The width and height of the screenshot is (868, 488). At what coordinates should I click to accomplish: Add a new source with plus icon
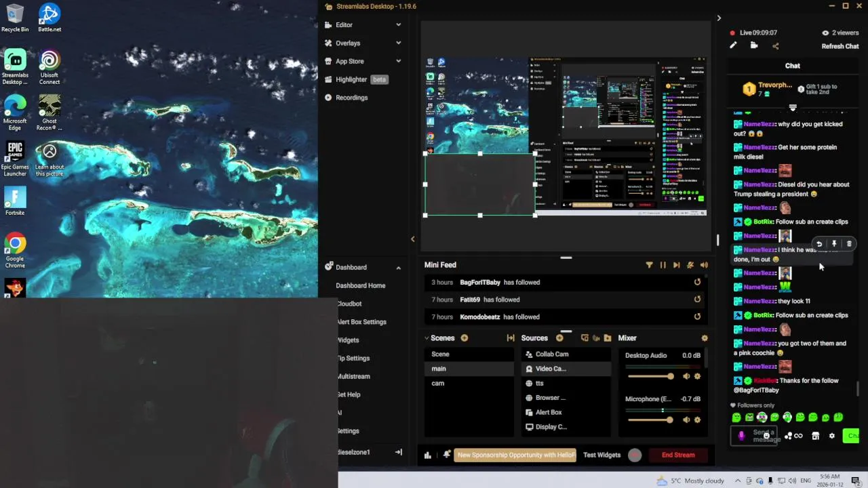[x=559, y=338]
